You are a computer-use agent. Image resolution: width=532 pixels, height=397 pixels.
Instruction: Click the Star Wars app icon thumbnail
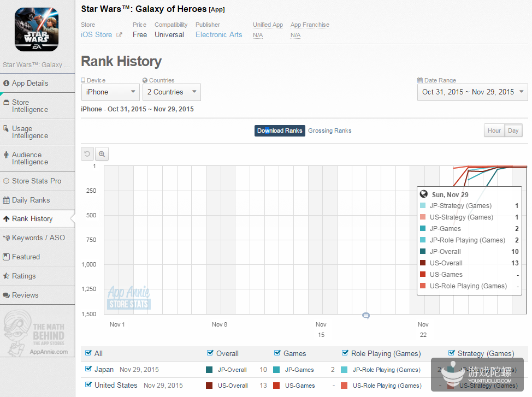click(37, 29)
